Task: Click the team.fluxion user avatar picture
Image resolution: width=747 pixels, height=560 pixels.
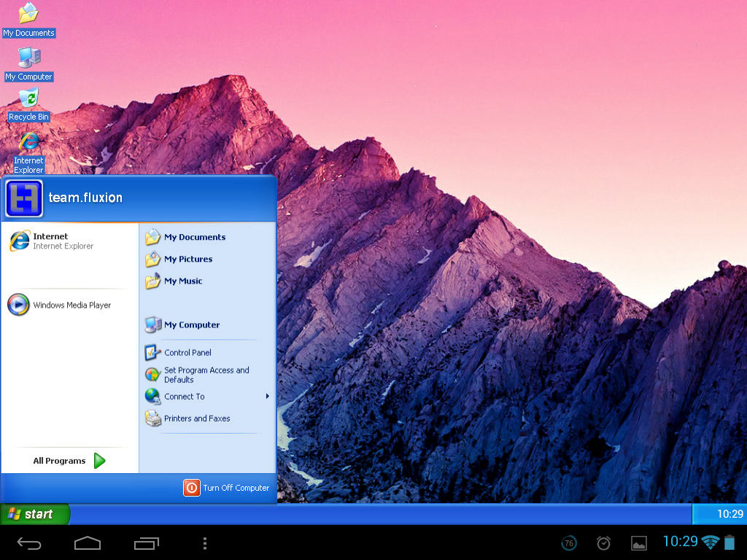Action: (x=24, y=198)
